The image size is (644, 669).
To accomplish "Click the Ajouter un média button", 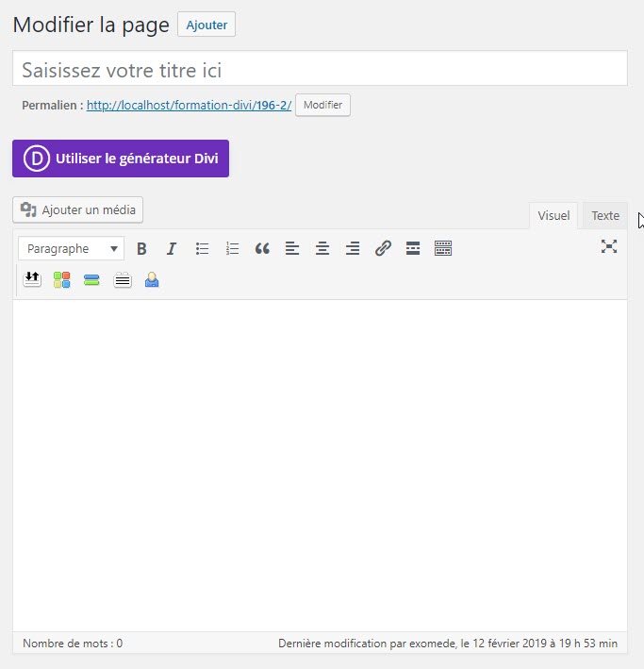I will click(x=78, y=209).
